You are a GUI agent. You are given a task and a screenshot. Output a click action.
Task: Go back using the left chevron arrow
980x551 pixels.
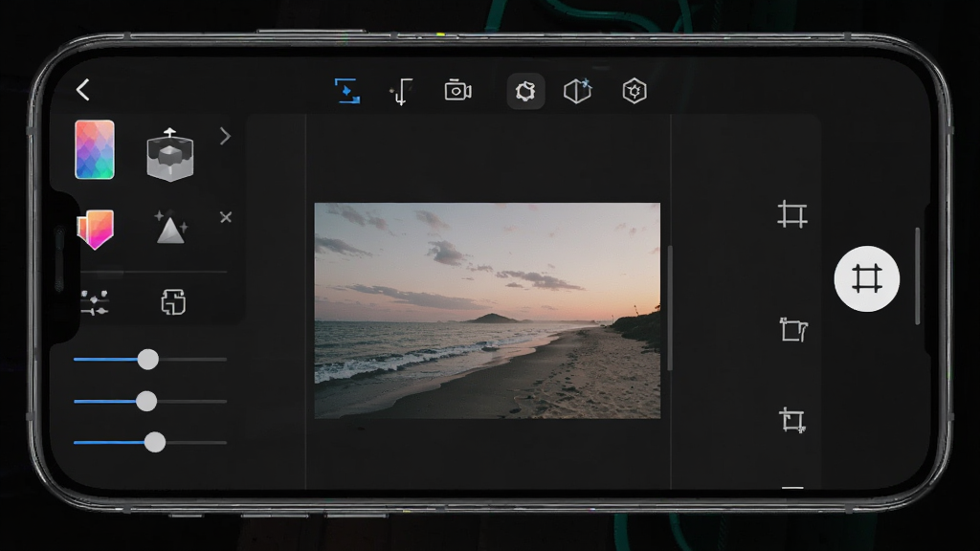coord(83,90)
